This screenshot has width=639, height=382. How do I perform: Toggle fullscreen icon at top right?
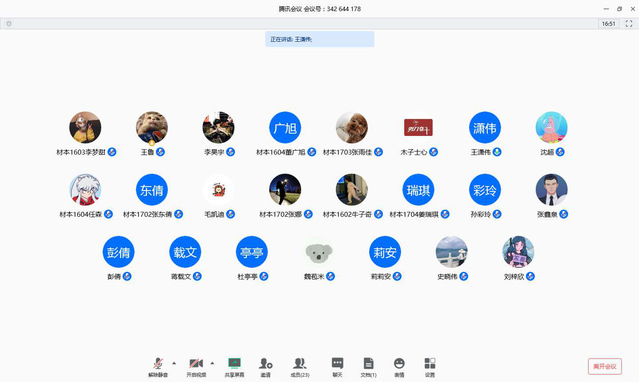click(629, 24)
